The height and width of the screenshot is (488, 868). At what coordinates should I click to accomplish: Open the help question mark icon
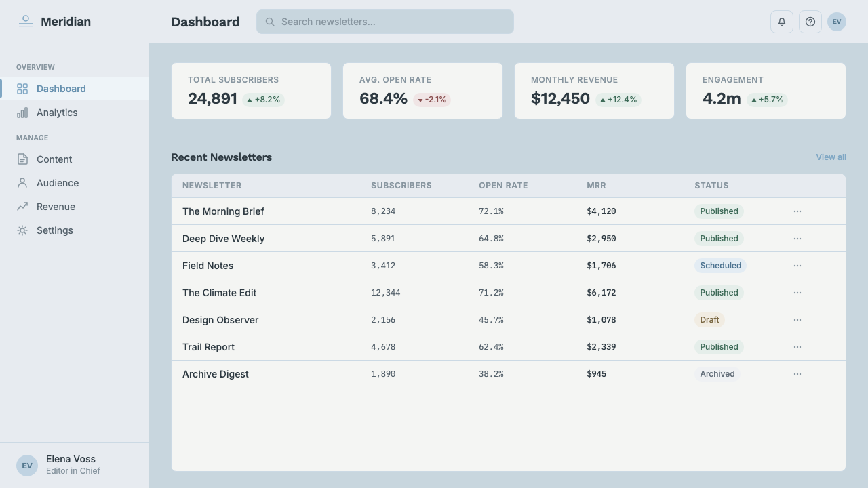(x=810, y=22)
